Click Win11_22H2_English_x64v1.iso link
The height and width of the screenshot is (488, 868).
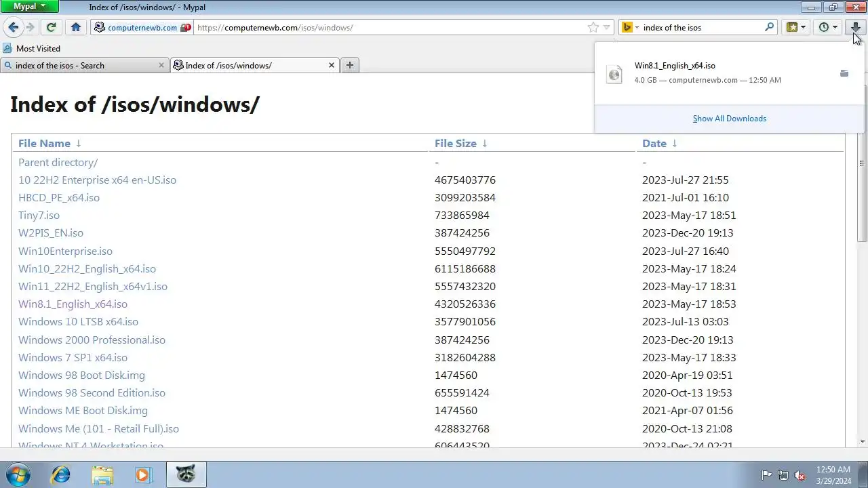click(x=93, y=287)
